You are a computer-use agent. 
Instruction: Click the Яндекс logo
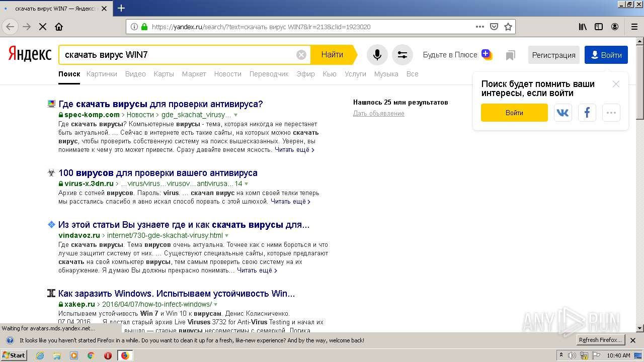click(x=30, y=54)
